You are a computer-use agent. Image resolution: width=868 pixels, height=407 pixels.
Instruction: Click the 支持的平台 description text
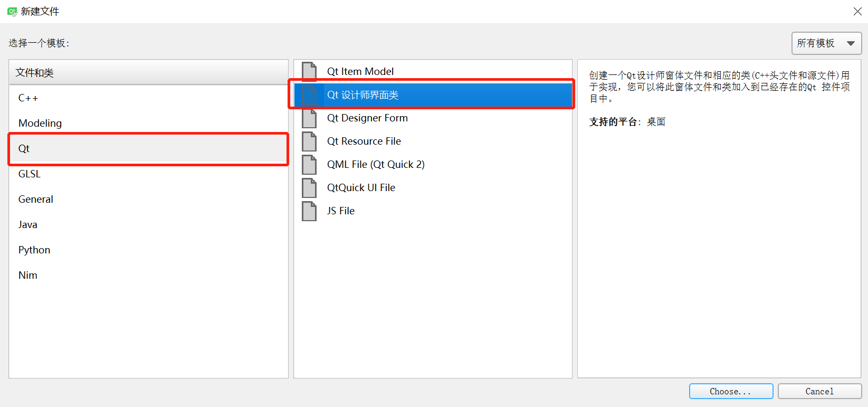tap(627, 122)
